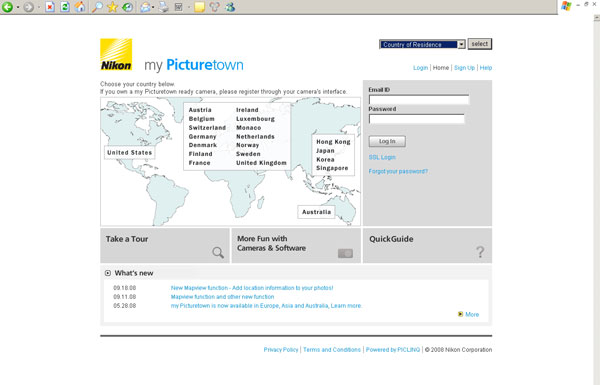Screen dimensions: 600x385
Task: Open the Login link in the top navigation
Action: pos(420,68)
